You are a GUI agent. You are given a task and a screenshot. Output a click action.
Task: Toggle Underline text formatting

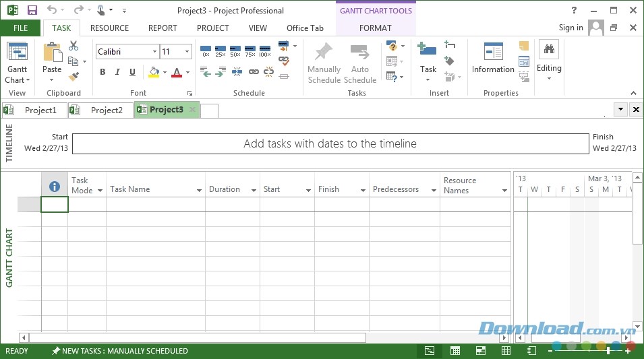coord(132,73)
